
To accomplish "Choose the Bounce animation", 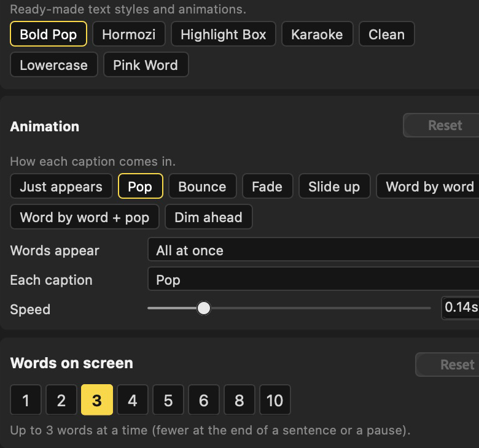I will click(x=202, y=187).
